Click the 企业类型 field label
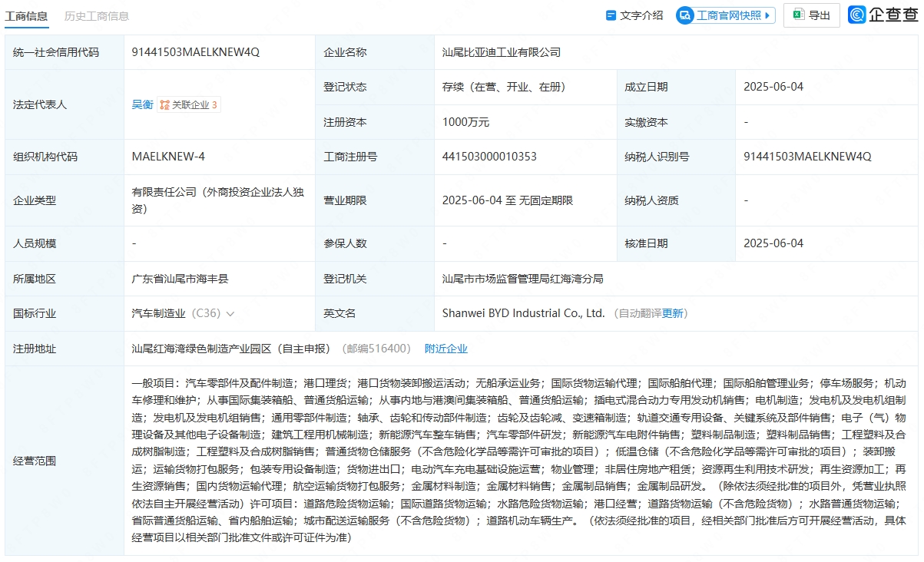 (35, 200)
